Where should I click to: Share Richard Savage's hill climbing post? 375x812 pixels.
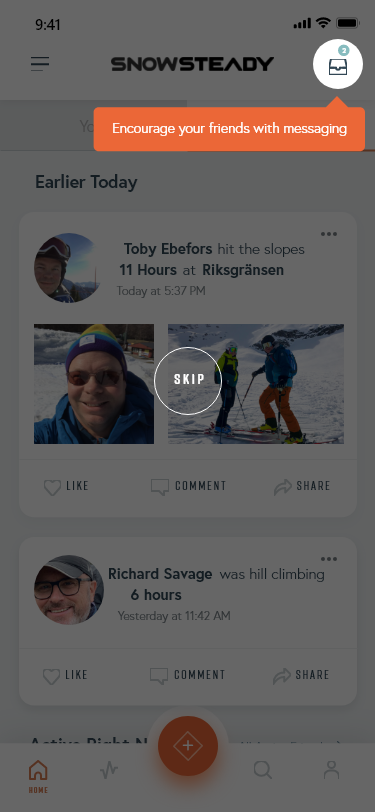pyautogui.click(x=301, y=675)
